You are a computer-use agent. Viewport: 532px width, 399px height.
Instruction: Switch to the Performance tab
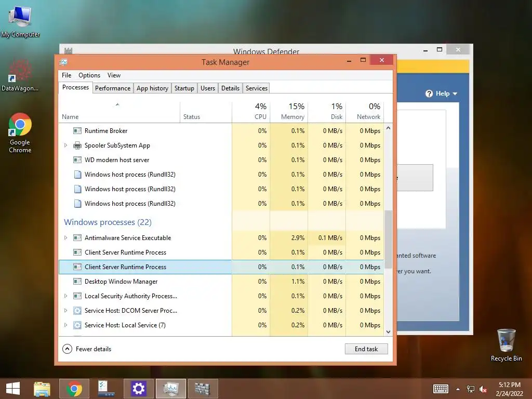pyautogui.click(x=113, y=88)
